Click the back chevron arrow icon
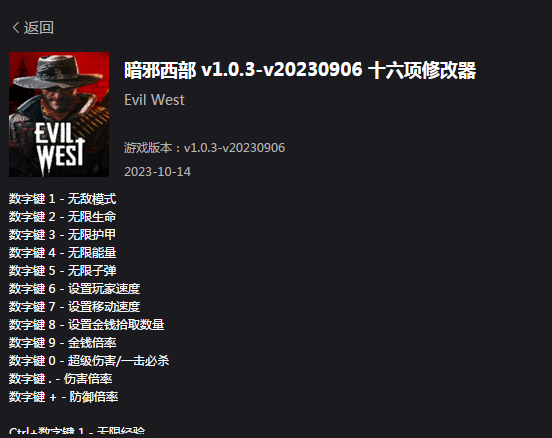The image size is (552, 438). point(16,28)
